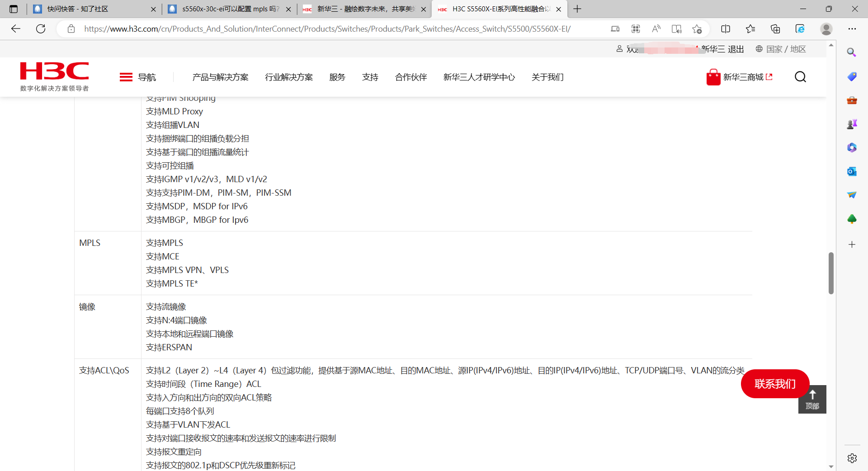868x471 pixels.
Task: Open 国家 / 地区 region selector
Action: pos(781,49)
